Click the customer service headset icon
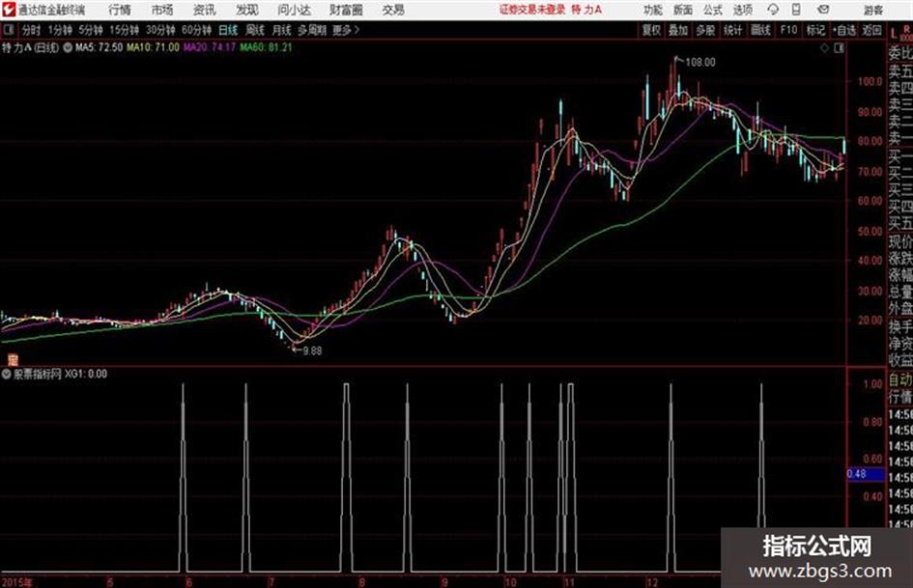Screen dimensions: 913x588 pos(773,10)
